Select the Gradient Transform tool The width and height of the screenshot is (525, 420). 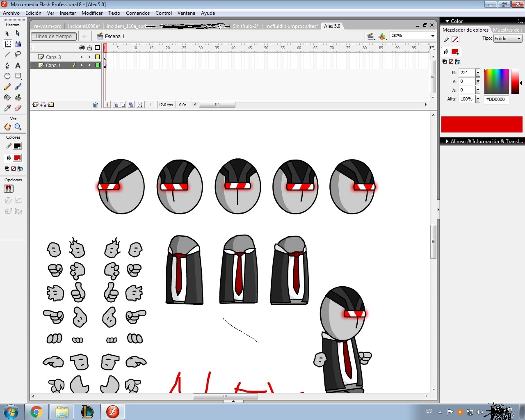click(x=18, y=44)
